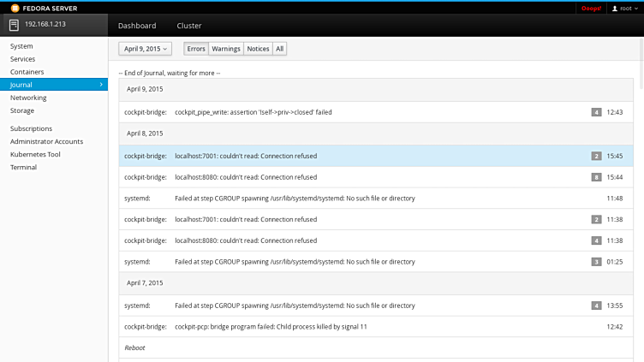Open Kubernetes Tool in sidebar
644x362 pixels.
[35, 154]
